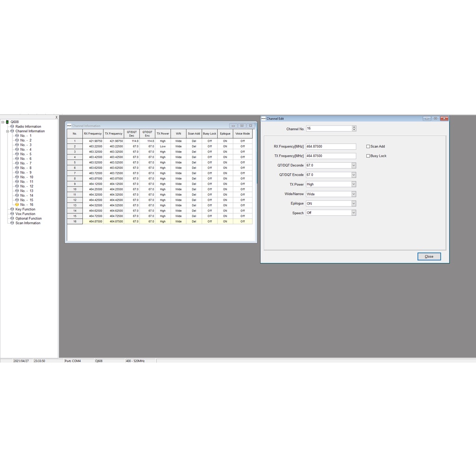
Task: Open the Epilogue dropdown
Action: pyautogui.click(x=354, y=204)
